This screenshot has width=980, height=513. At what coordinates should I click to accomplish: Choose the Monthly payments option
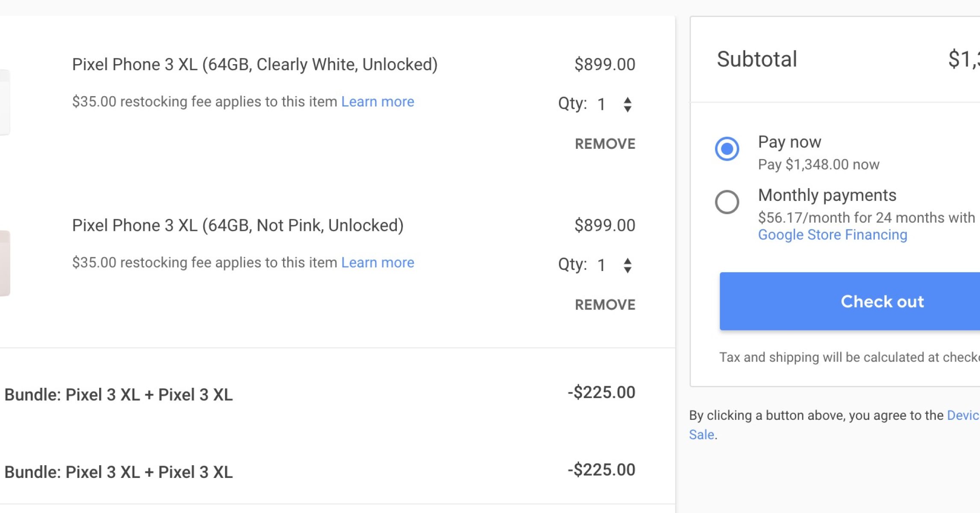(727, 202)
